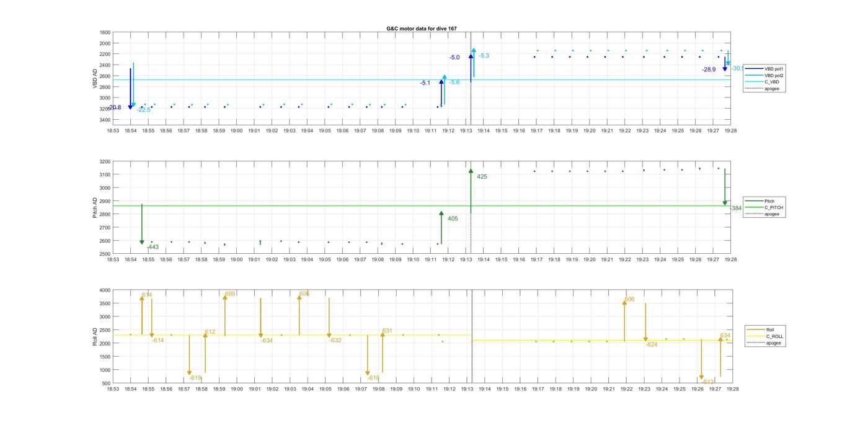Click the '19:13' time tick on VBD plot

(x=466, y=131)
